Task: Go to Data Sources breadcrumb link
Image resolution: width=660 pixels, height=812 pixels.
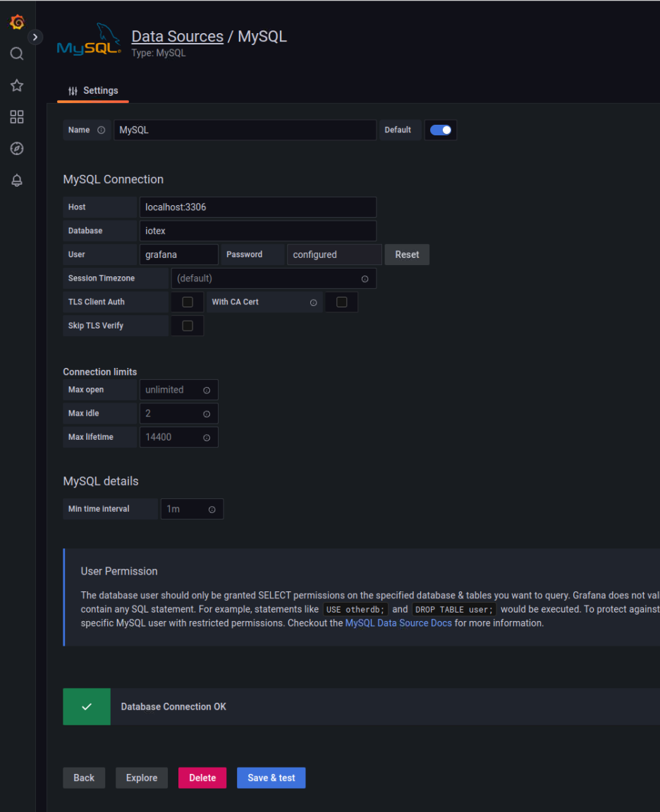Action: coord(177,37)
